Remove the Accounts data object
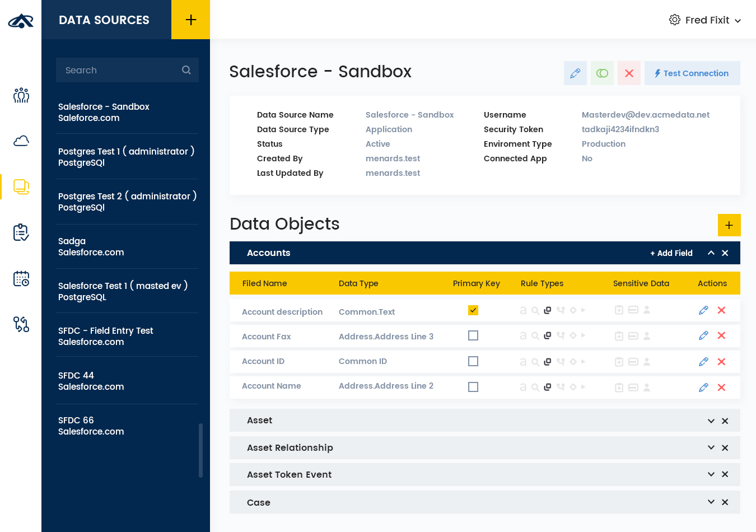Viewport: 756px width, 532px height. pos(725,253)
